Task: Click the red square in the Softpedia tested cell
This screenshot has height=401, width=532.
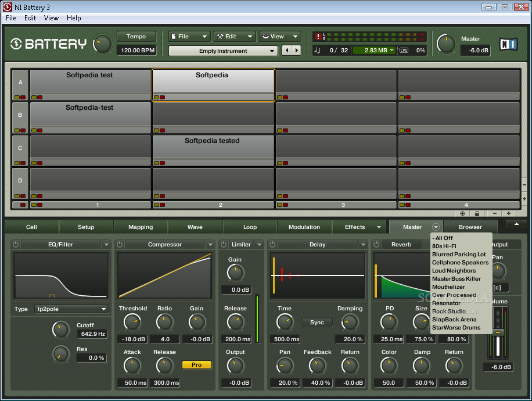Action: pos(162,163)
